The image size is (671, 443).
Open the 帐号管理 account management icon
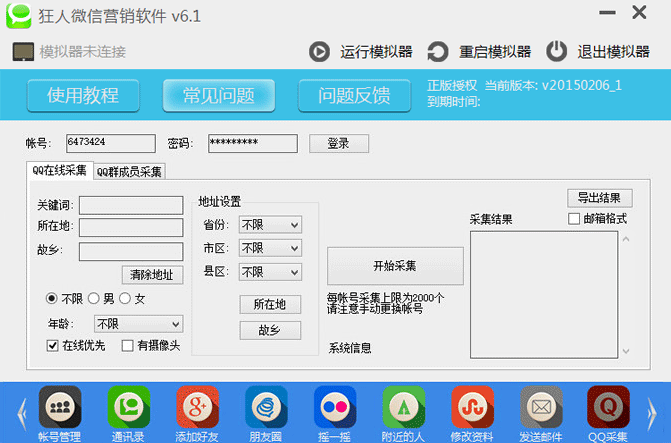[x=59, y=407]
